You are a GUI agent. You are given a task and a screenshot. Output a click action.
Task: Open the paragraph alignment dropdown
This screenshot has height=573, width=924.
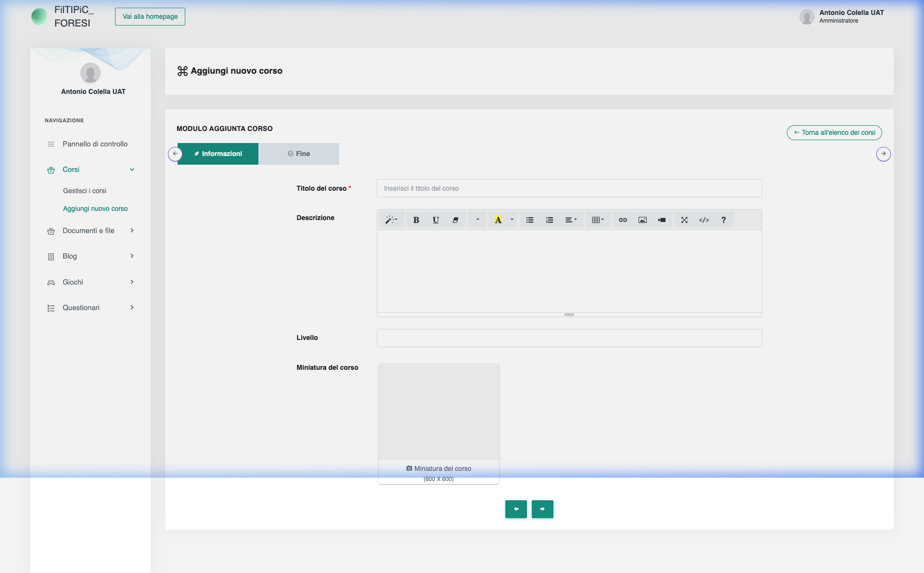click(x=571, y=220)
